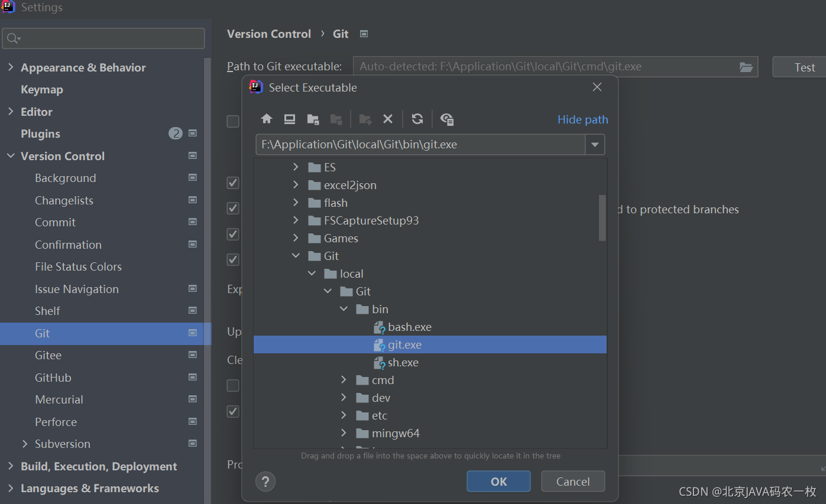
Task: Close the Select Executable dialog
Action: point(597,87)
